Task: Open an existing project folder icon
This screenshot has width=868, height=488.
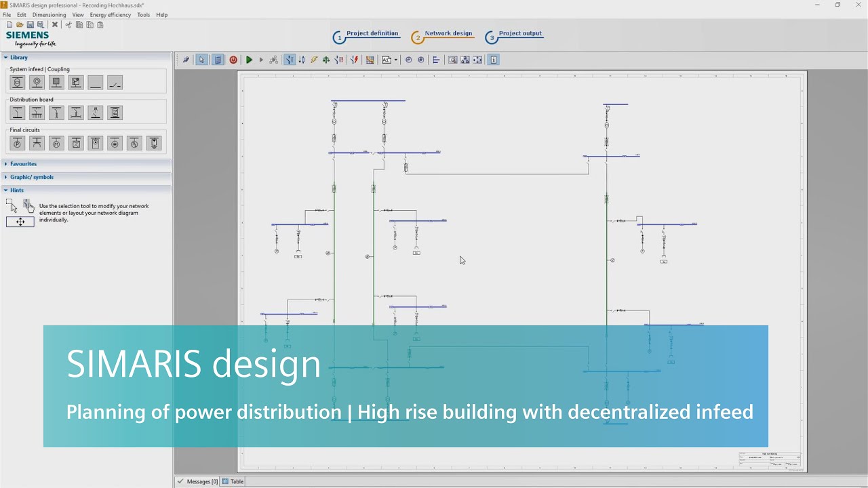Action: tap(20, 25)
